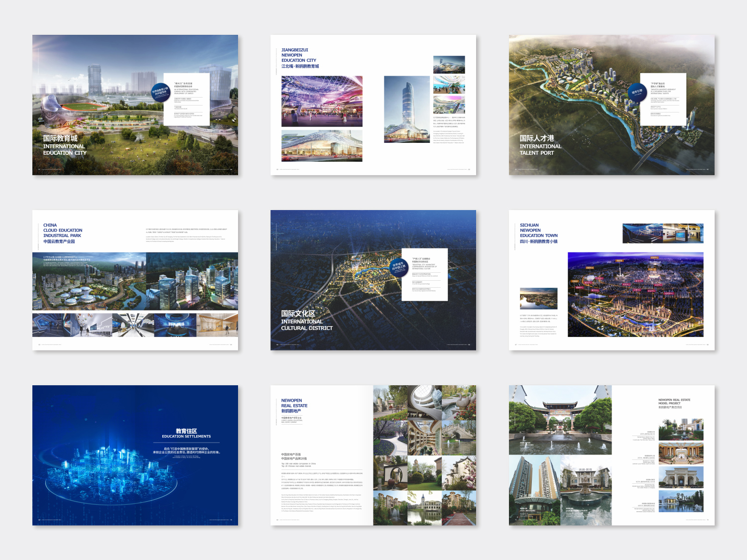Click the '教育住区' heading

(x=186, y=431)
